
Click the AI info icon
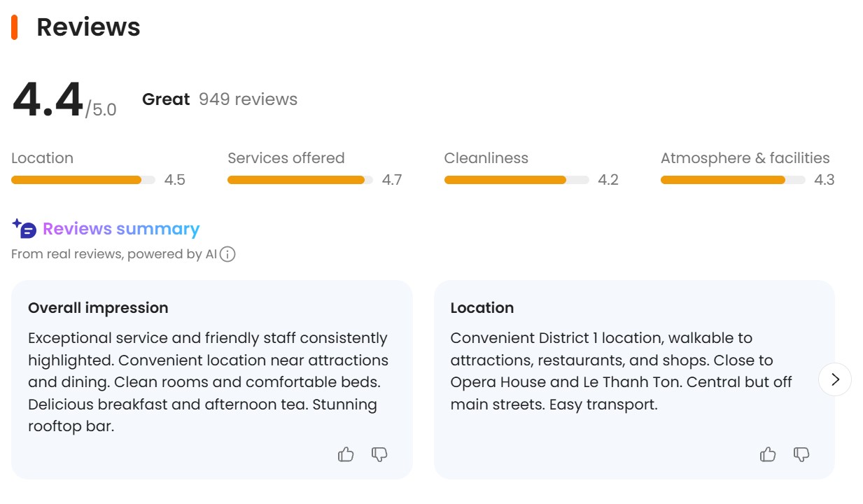pos(227,254)
